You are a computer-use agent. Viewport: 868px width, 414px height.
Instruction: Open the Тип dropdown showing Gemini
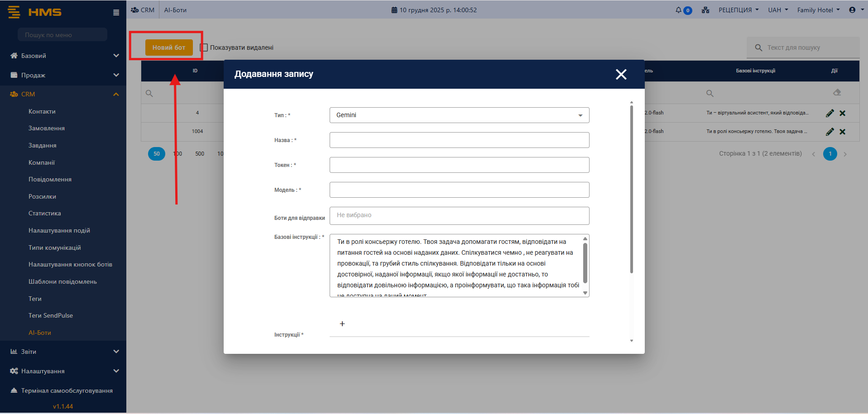(459, 115)
